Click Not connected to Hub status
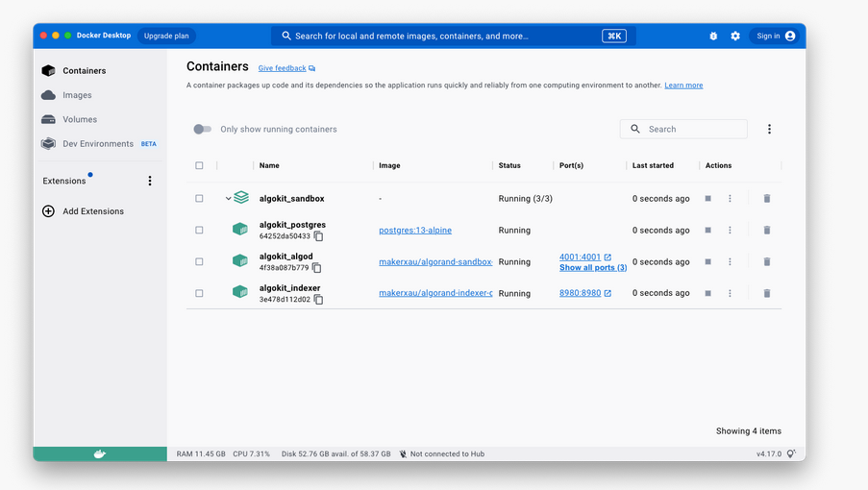868x490 pixels. 442,454
